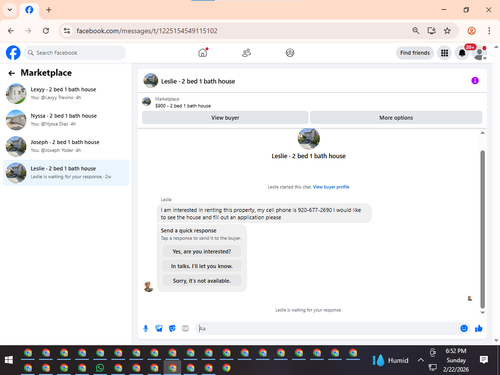
Task: Click the listing thumbnail in chat header
Action: click(151, 81)
